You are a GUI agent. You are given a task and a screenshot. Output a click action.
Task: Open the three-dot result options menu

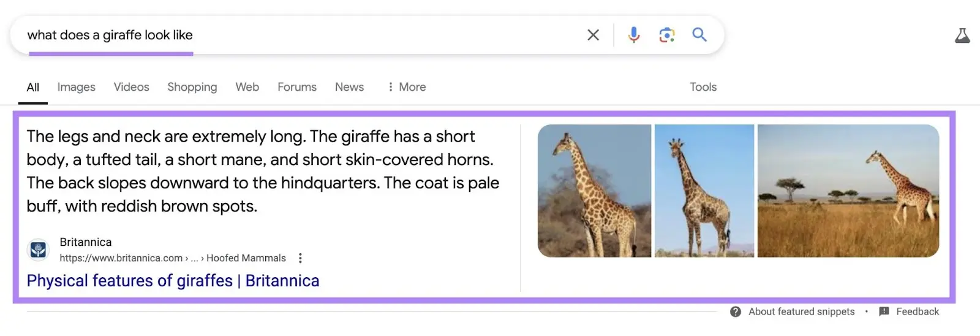click(x=300, y=258)
